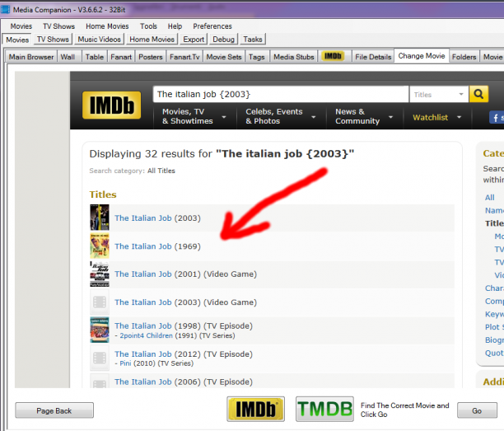The image size is (504, 431).
Task: Expand News & Community menu
Action: coord(364,116)
